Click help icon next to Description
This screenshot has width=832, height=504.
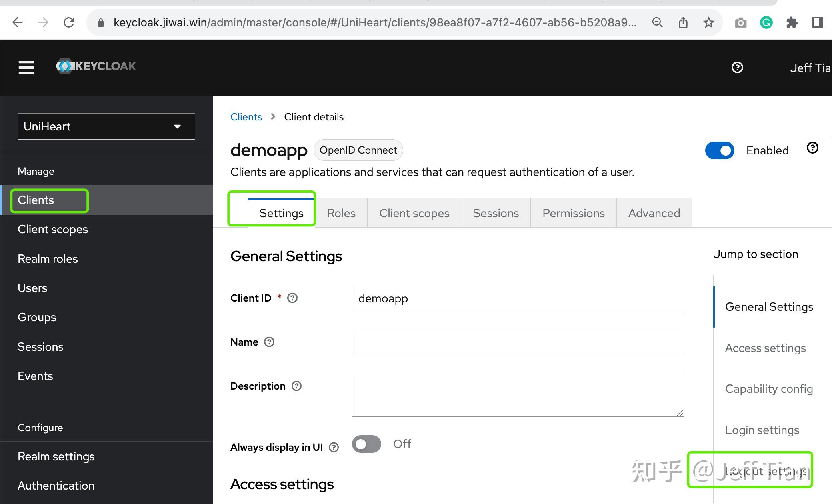(x=296, y=386)
